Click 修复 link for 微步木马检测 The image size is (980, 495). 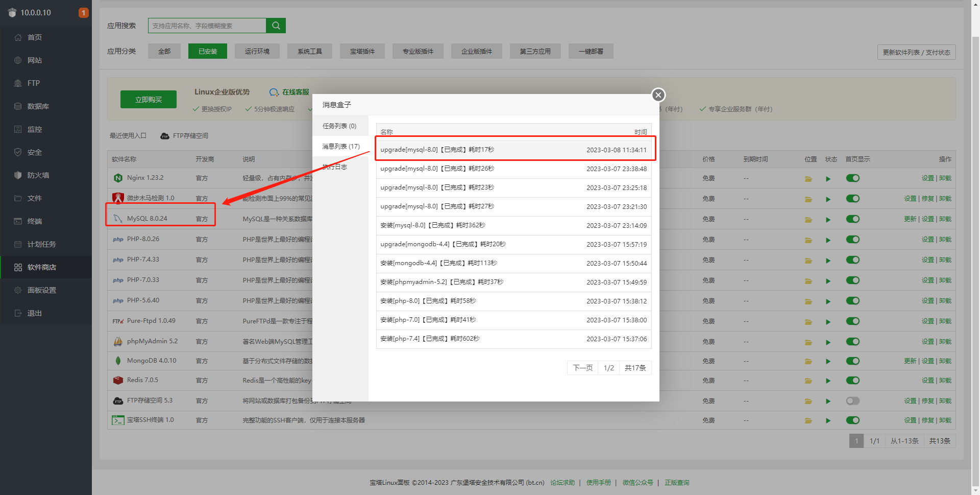928,199
